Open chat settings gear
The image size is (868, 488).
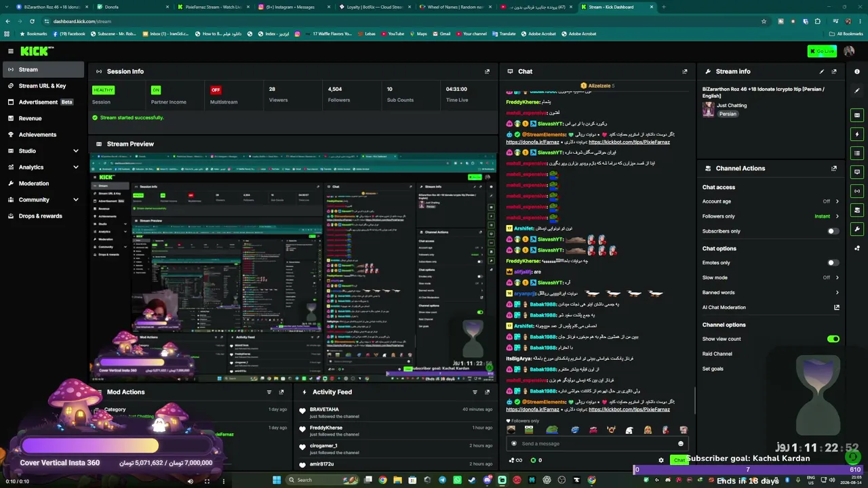(661, 460)
